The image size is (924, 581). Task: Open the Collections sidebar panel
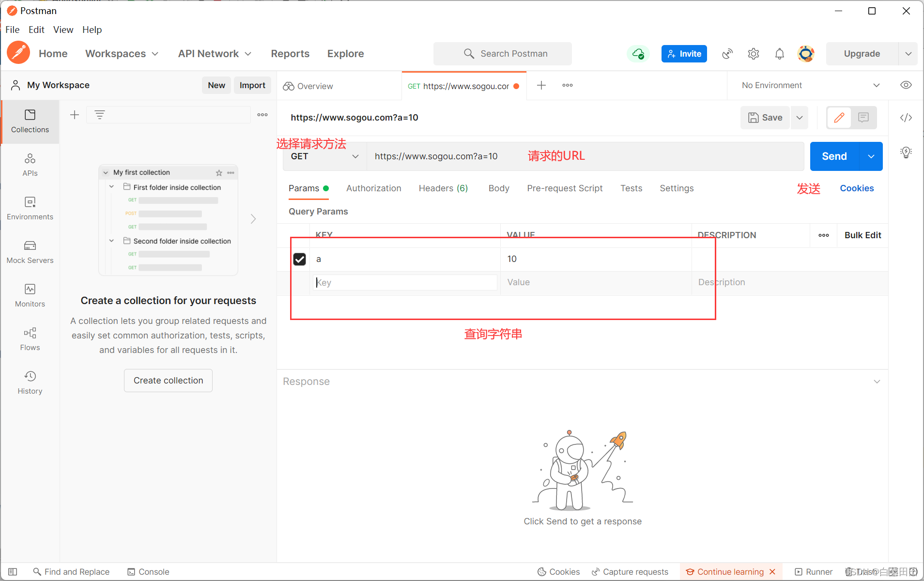(30, 122)
